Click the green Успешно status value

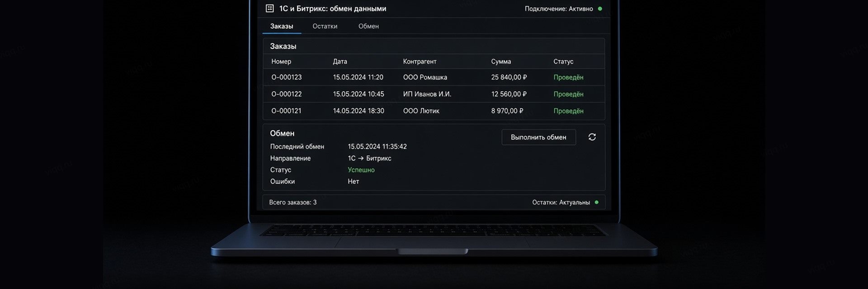click(361, 170)
